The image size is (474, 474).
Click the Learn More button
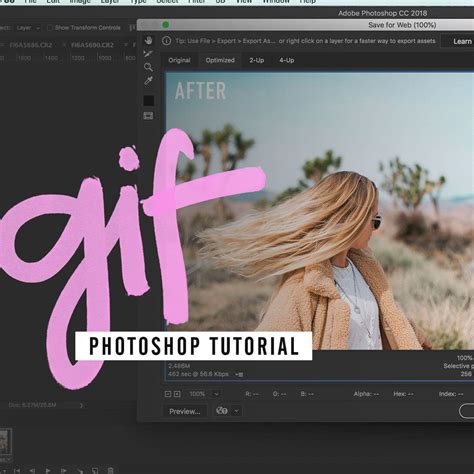tap(459, 41)
